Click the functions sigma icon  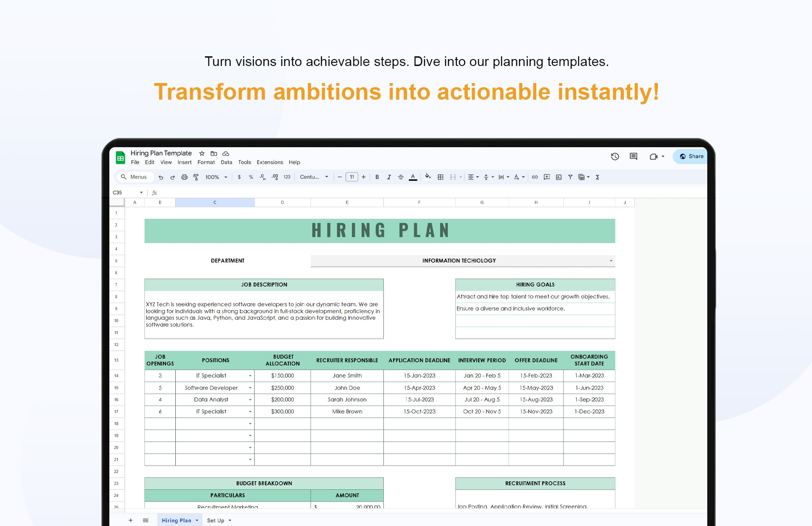(x=597, y=177)
